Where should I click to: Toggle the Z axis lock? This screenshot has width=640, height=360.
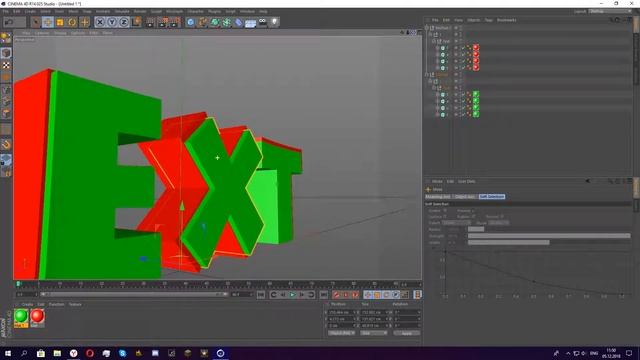[x=124, y=22]
